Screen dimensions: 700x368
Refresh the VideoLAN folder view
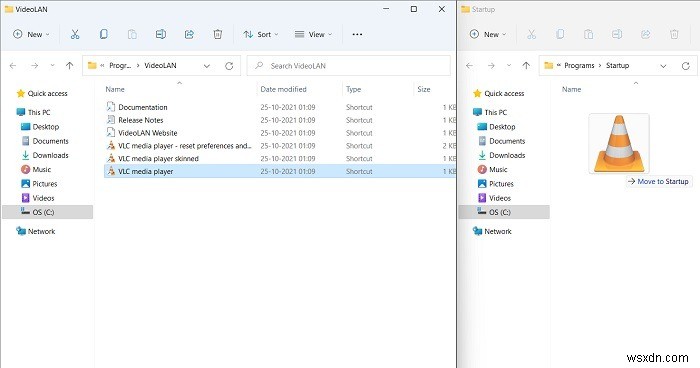229,66
